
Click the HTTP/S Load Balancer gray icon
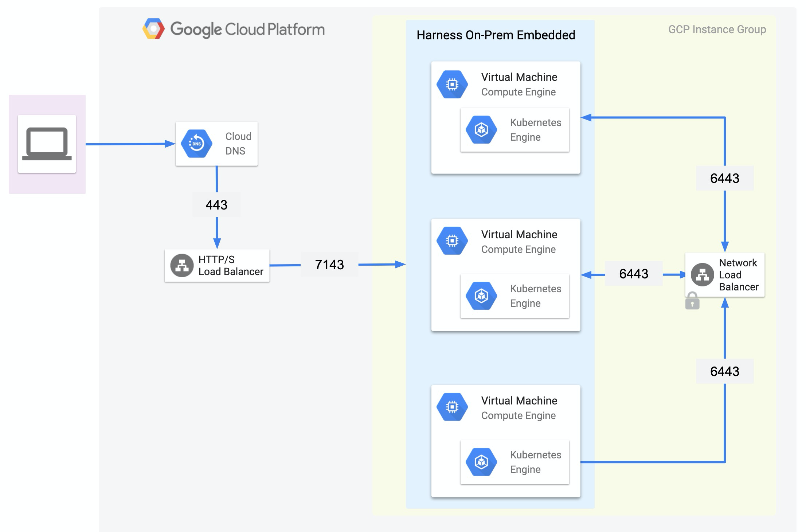[x=182, y=265]
